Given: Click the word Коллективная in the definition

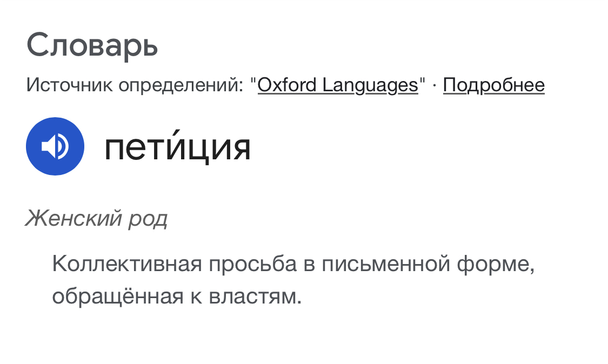Looking at the screenshot, I should click(x=128, y=265).
